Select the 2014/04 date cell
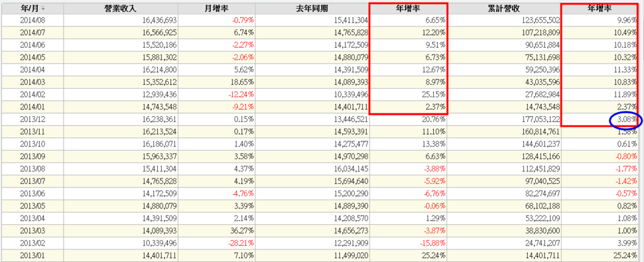Screen dimensions: 644x262 (x=32, y=70)
